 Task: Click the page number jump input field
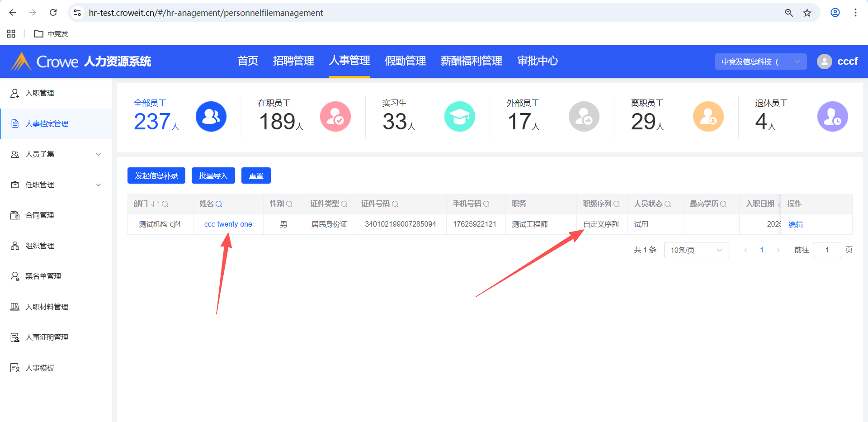pyautogui.click(x=826, y=250)
